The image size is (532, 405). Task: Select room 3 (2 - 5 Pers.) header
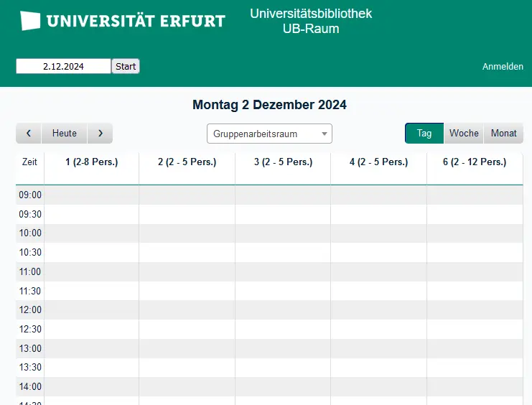(283, 162)
